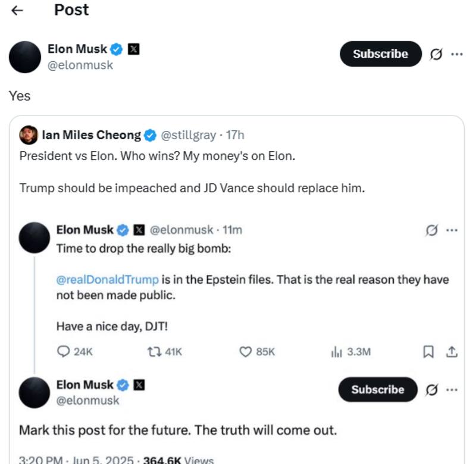Subscribe to Elon Musk at the top

[x=380, y=54]
